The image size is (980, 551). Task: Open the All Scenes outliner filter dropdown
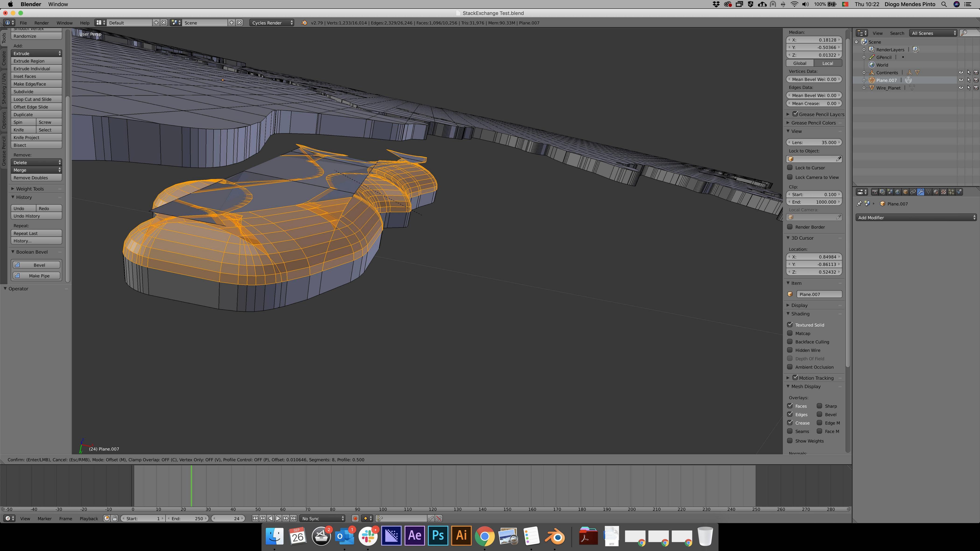coord(933,33)
